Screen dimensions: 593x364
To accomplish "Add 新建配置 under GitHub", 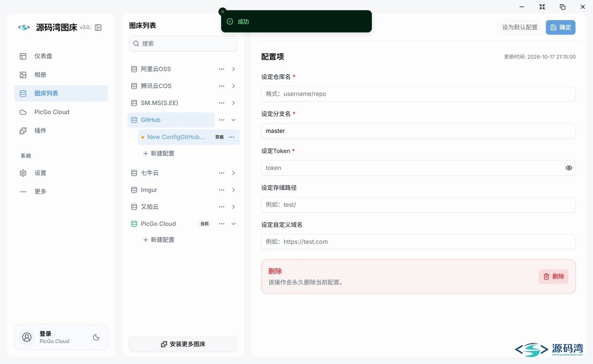I will (x=159, y=153).
